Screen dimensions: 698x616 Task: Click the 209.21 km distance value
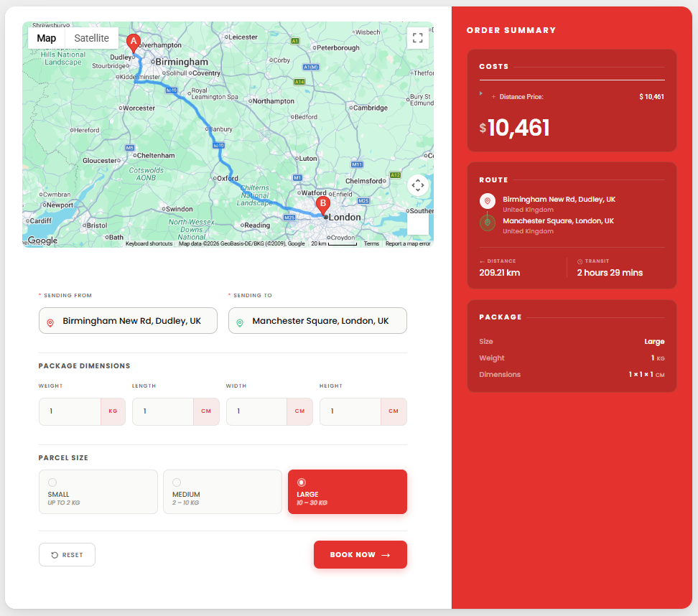pyautogui.click(x=500, y=272)
